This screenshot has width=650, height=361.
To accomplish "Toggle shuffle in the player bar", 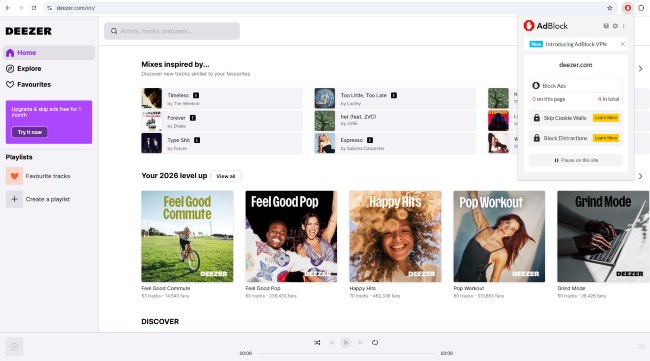I will pyautogui.click(x=317, y=342).
